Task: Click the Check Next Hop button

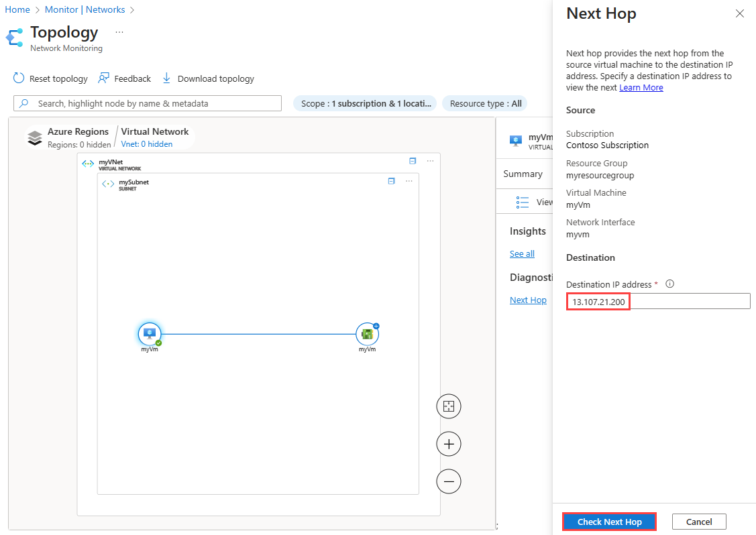Action: [x=609, y=522]
